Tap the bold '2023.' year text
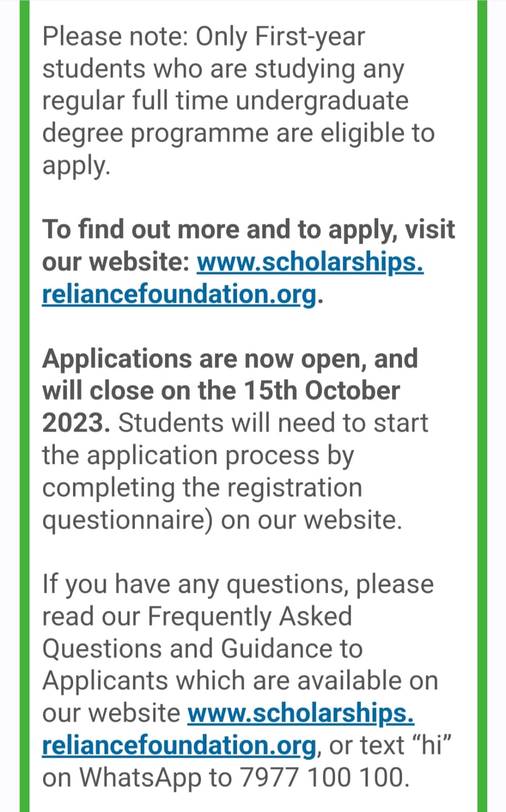This screenshot has height=812, width=506. (x=76, y=423)
